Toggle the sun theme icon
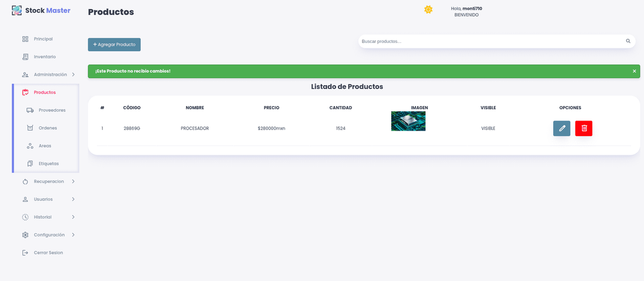Image resolution: width=644 pixels, height=281 pixels. (x=428, y=10)
